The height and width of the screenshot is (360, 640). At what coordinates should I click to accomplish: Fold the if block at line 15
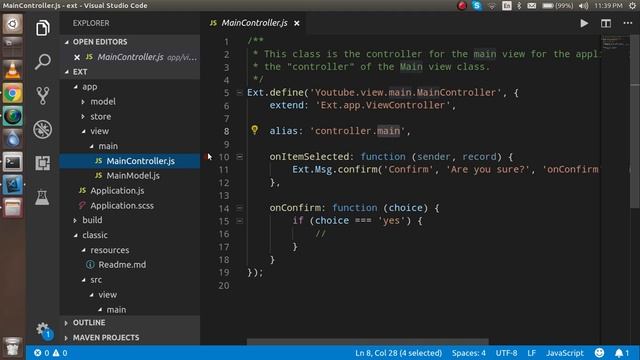[240, 221]
